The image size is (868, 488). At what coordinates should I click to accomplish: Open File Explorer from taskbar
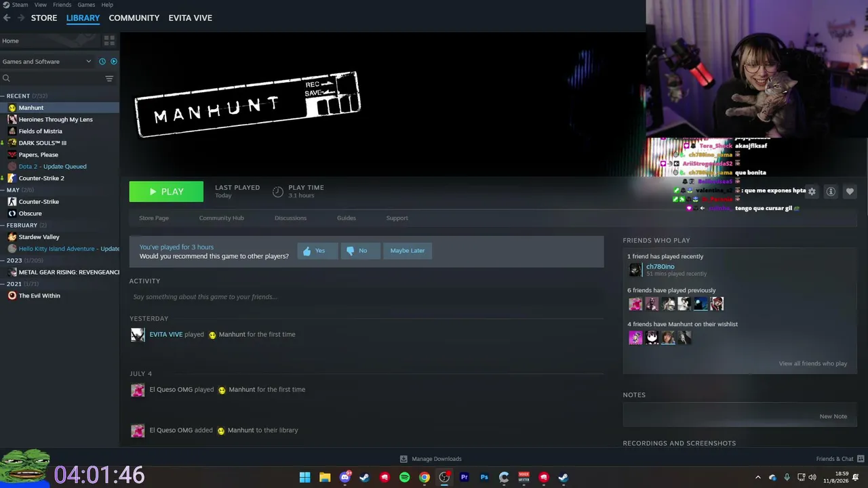325,477
